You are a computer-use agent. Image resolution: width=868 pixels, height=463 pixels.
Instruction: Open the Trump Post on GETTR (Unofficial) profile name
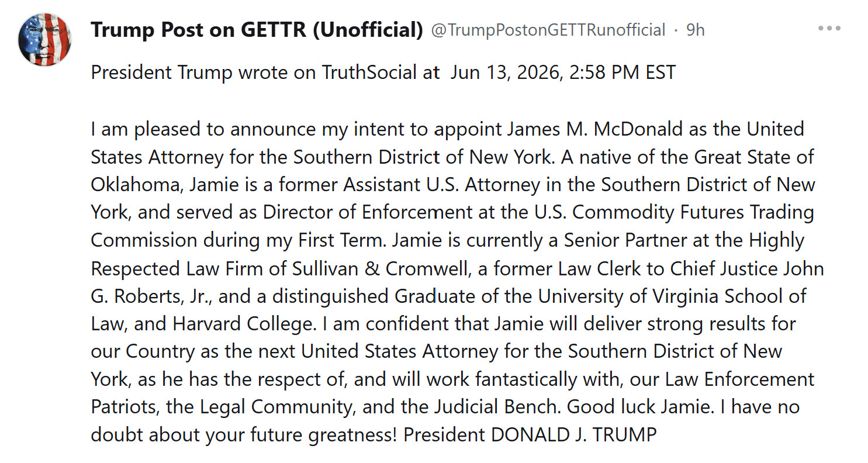click(257, 30)
